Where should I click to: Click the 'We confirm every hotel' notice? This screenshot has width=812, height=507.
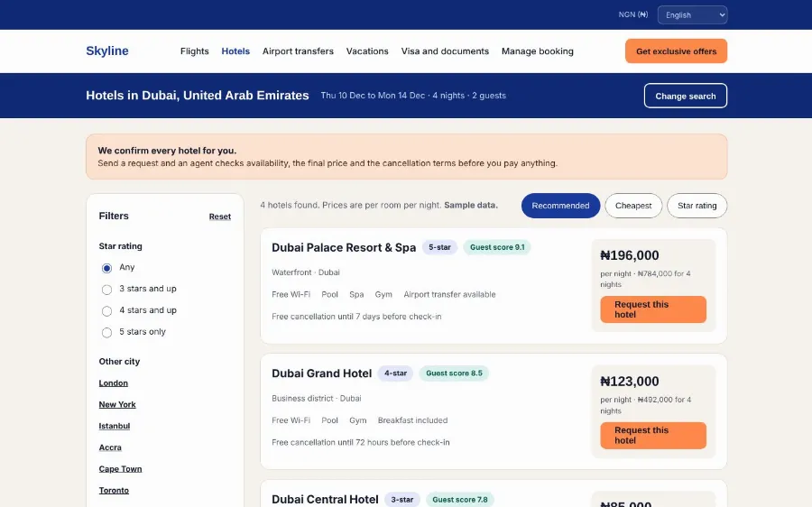click(406, 157)
